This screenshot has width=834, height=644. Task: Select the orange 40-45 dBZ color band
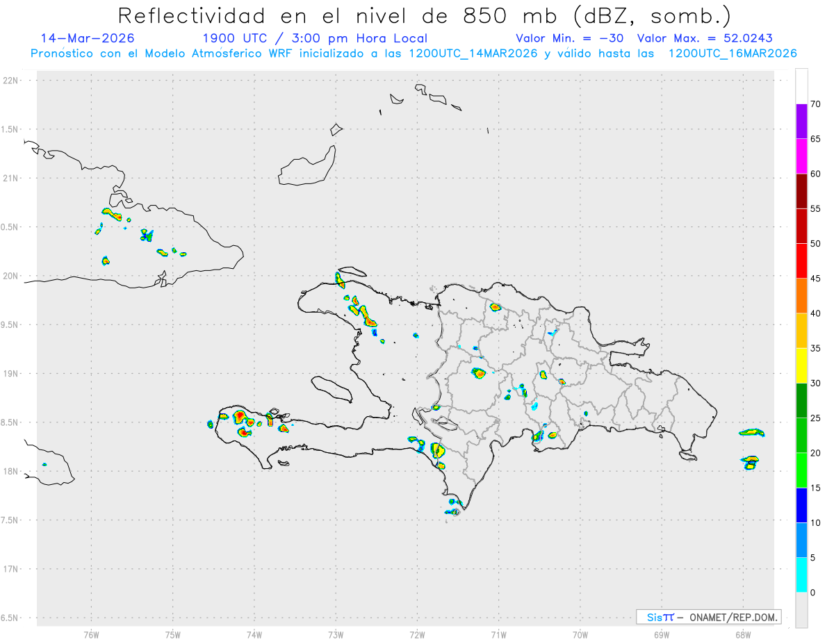point(801,296)
